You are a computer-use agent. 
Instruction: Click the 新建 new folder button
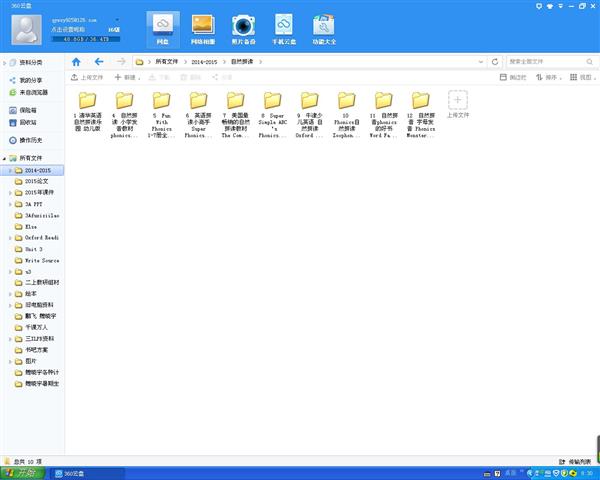pyautogui.click(x=127, y=77)
